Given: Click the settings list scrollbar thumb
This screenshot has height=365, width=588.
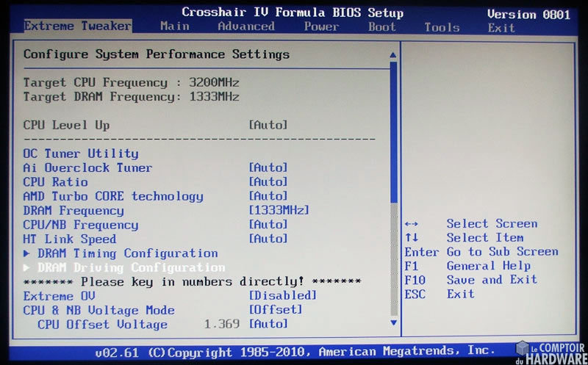Looking at the screenshot, I should [393, 132].
